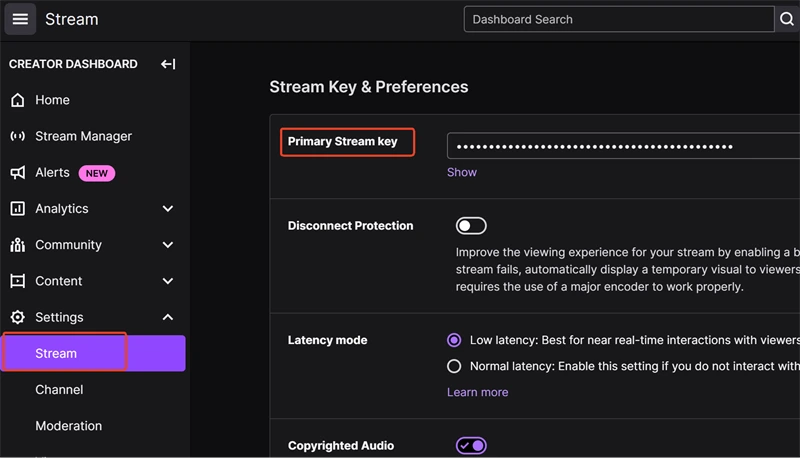
Task: Click the Dashboard Search magnifier icon
Action: (x=787, y=19)
